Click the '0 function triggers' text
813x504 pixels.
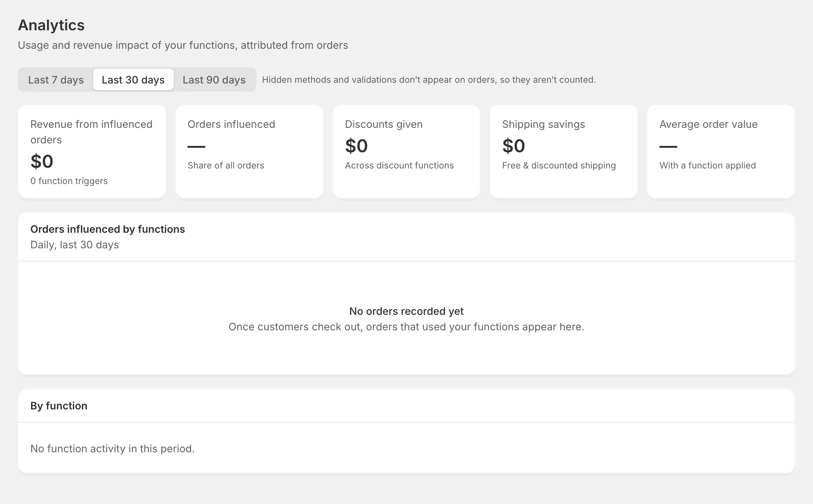(x=69, y=181)
